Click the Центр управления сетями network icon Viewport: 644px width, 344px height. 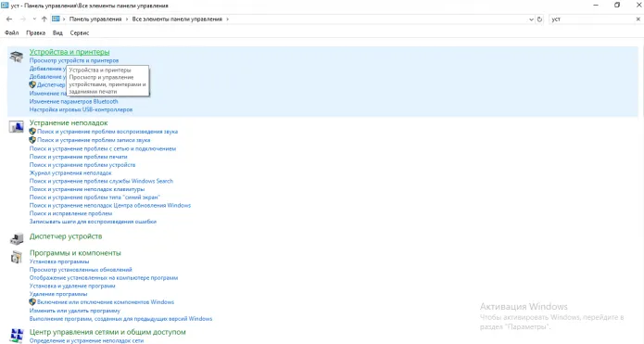[x=17, y=336]
